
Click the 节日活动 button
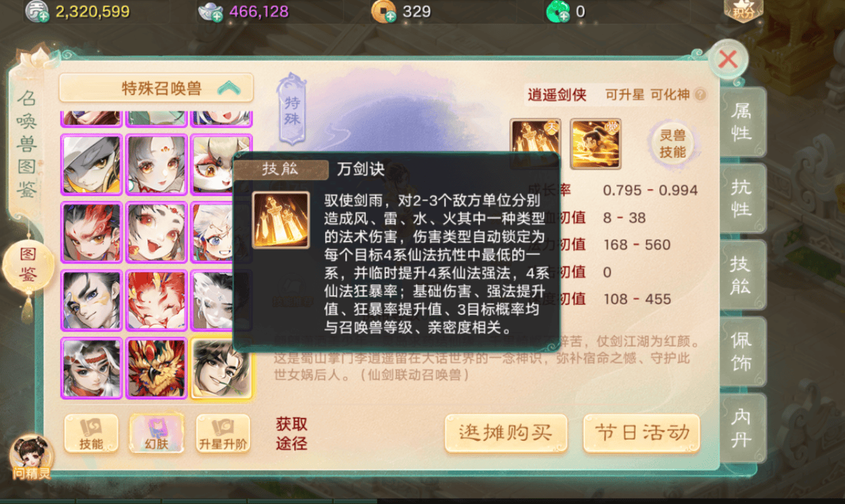point(641,433)
